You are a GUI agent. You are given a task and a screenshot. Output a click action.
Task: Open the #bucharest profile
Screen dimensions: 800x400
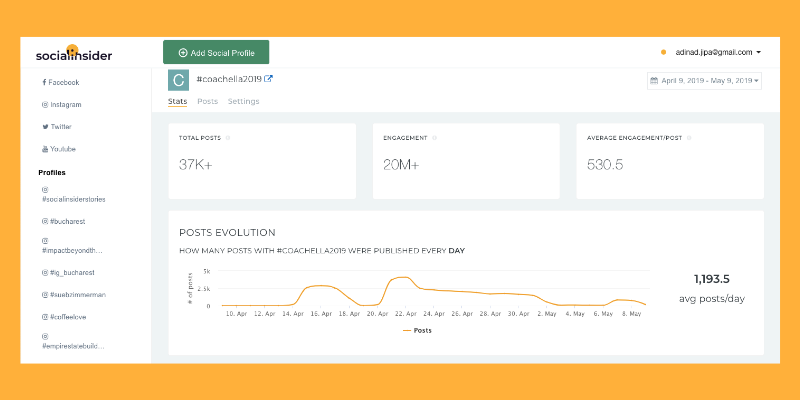(x=64, y=221)
